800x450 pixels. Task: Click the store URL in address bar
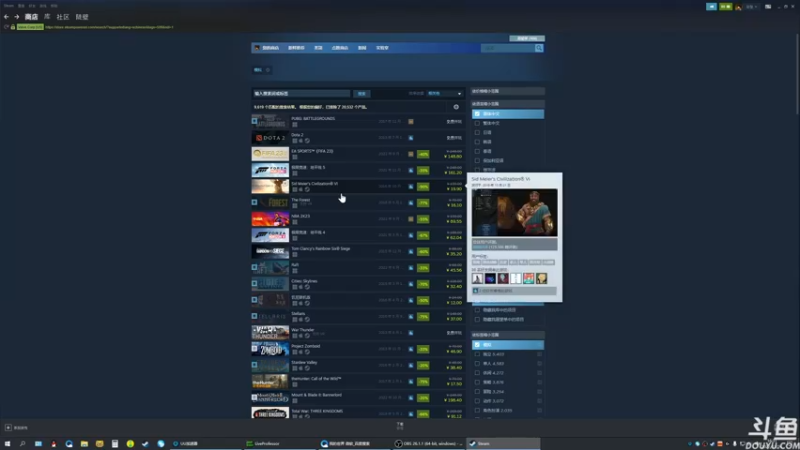click(109, 27)
